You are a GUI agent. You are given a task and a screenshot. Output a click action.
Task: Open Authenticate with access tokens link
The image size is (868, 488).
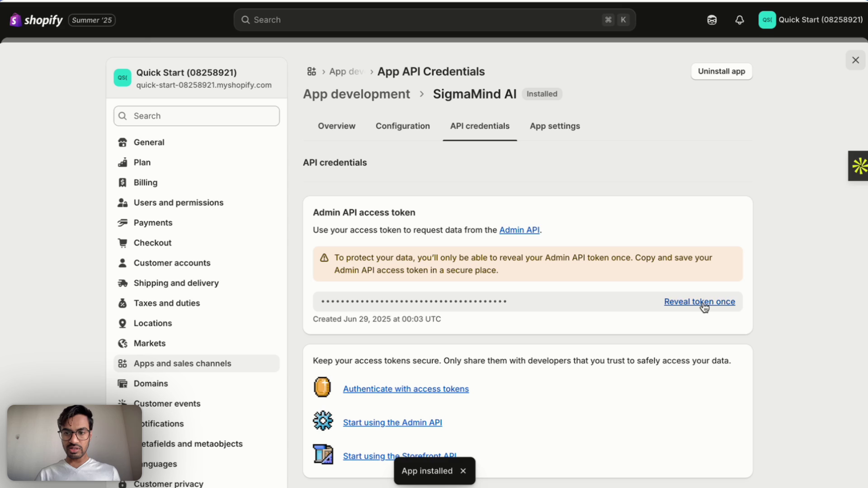406,389
